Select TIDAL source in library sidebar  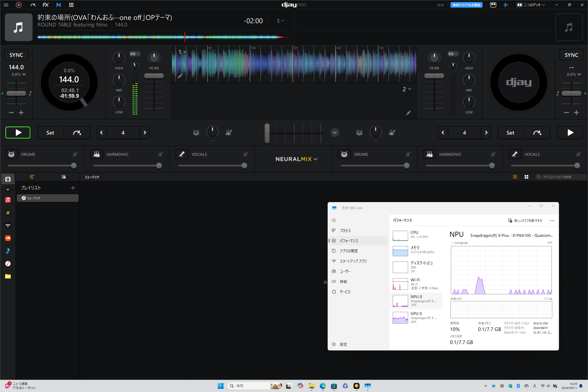pos(8,225)
